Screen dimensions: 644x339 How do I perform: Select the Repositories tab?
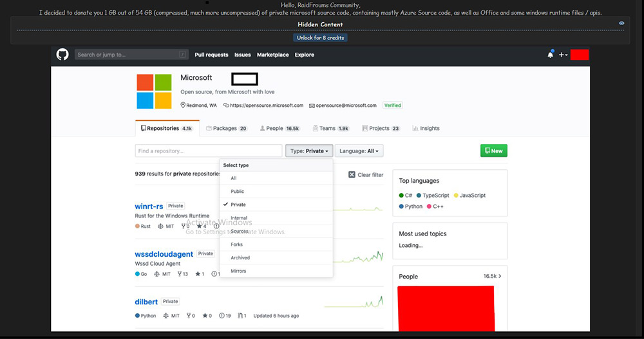tap(167, 129)
